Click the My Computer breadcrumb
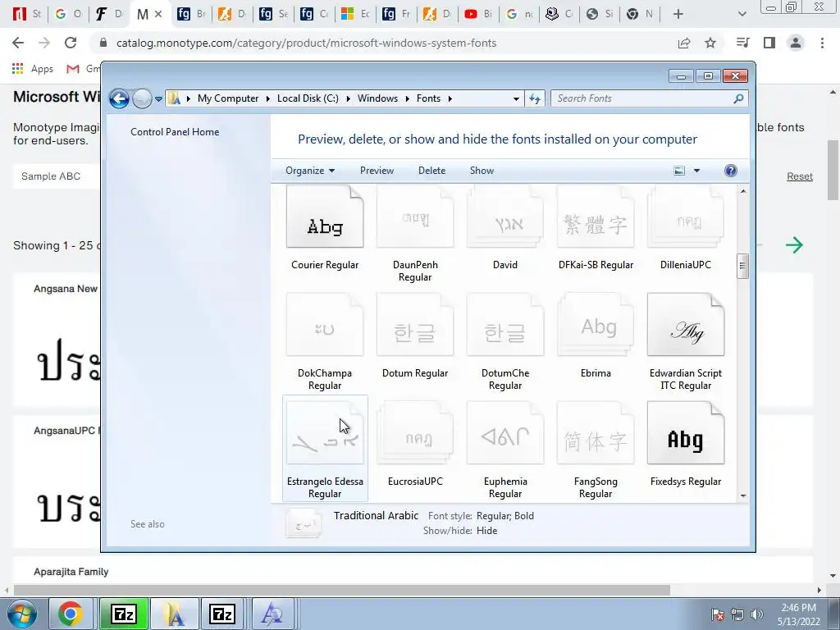Image resolution: width=840 pixels, height=630 pixels. point(228,98)
